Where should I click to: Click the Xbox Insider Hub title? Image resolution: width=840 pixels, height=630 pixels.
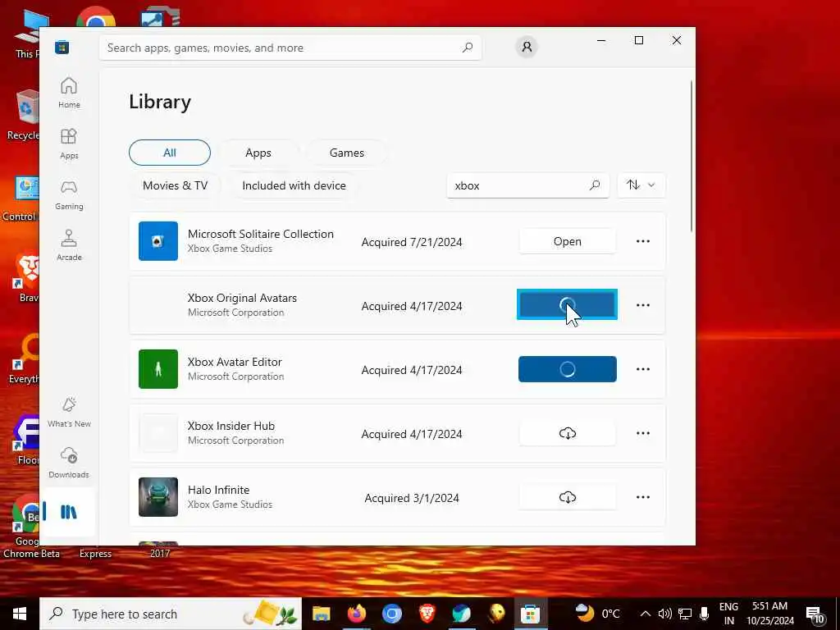[x=231, y=426]
